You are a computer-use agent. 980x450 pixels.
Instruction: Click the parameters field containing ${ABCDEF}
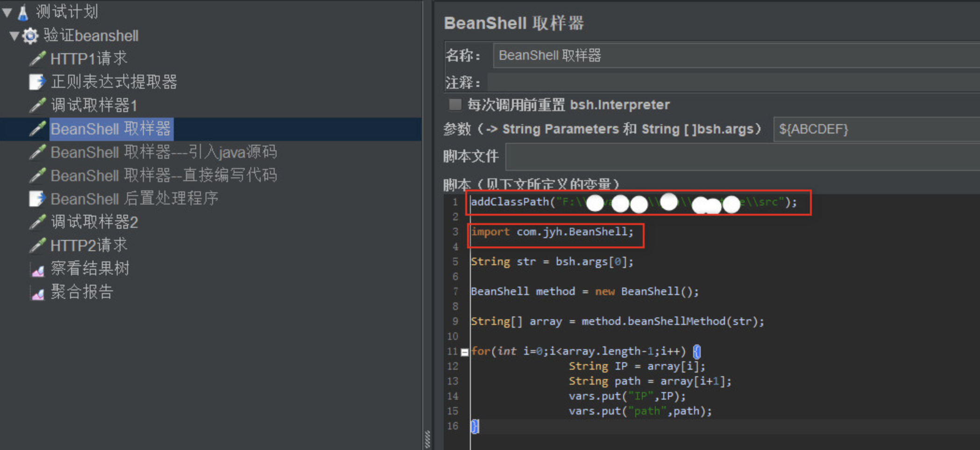point(877,129)
